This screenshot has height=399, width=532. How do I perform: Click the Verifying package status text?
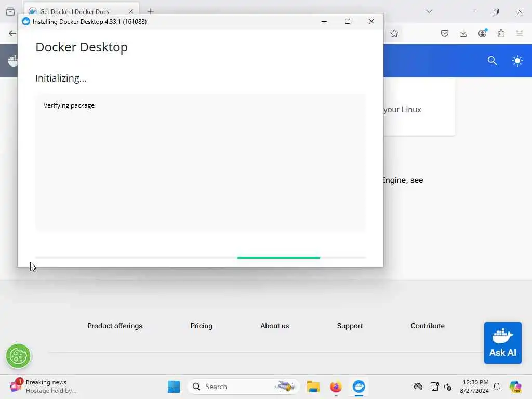coord(69,105)
